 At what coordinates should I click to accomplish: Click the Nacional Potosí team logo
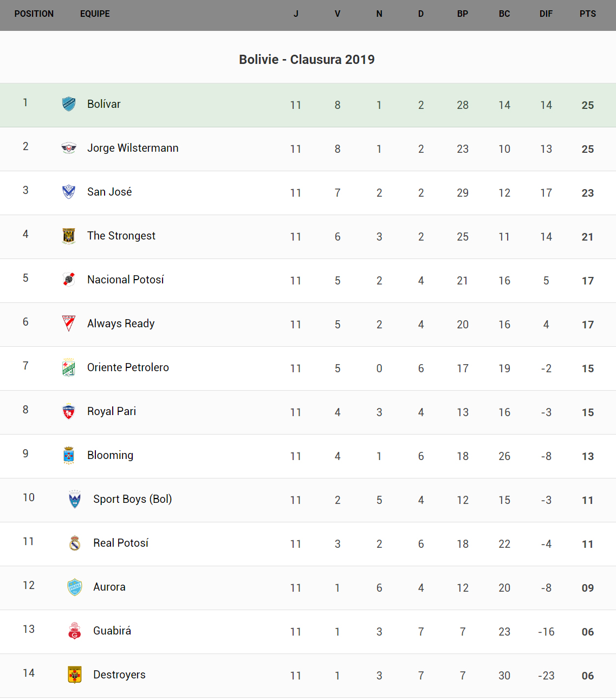coord(69,280)
